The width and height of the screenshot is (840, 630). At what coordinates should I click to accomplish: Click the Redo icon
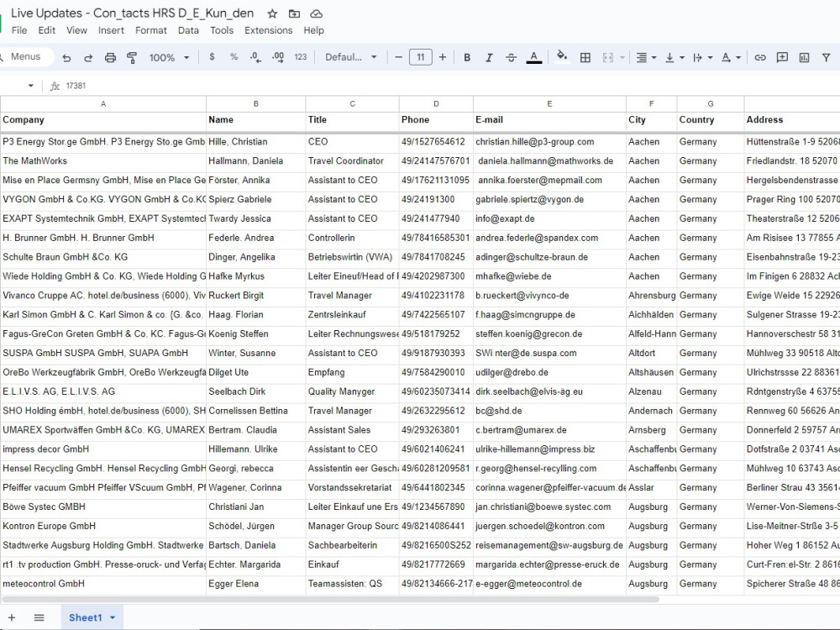(x=88, y=57)
